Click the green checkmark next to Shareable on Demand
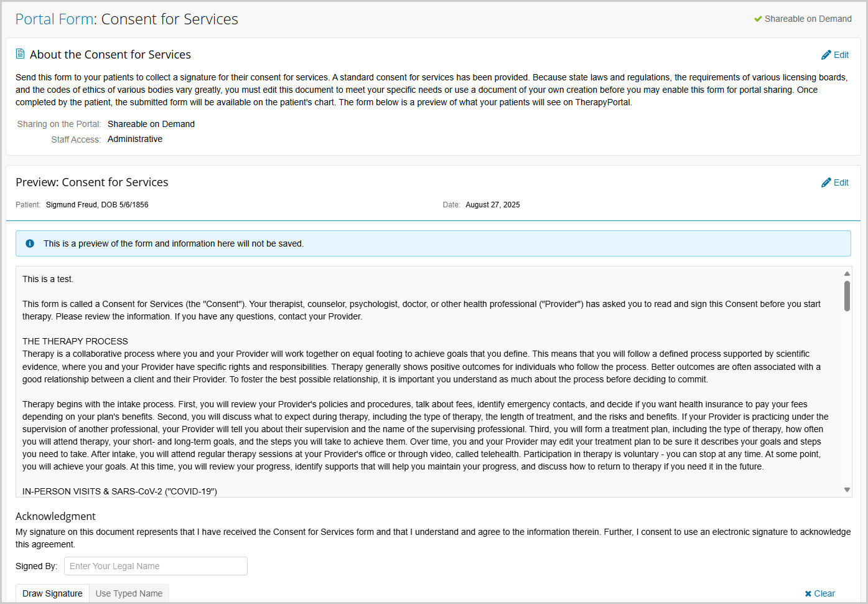868x604 pixels. tap(758, 18)
